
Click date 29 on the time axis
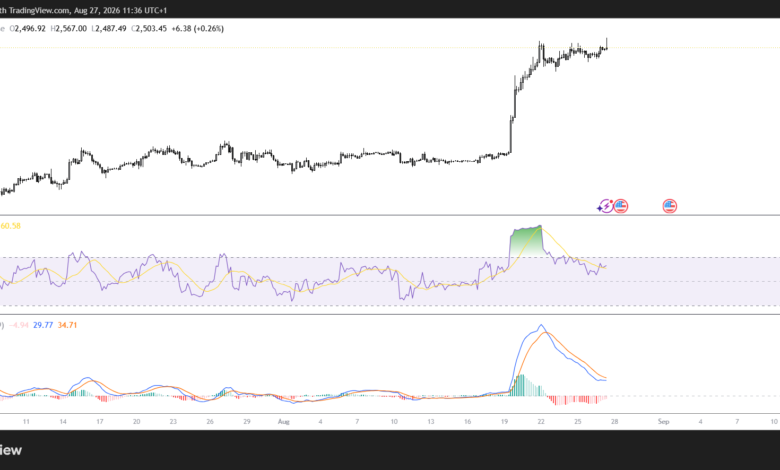247,422
